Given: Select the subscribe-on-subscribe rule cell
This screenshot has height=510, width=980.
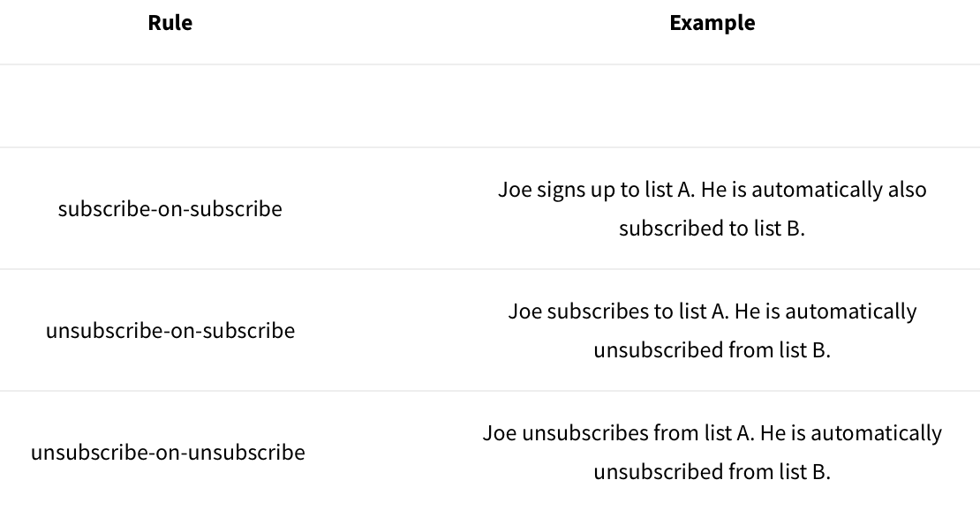Looking at the screenshot, I should [170, 209].
